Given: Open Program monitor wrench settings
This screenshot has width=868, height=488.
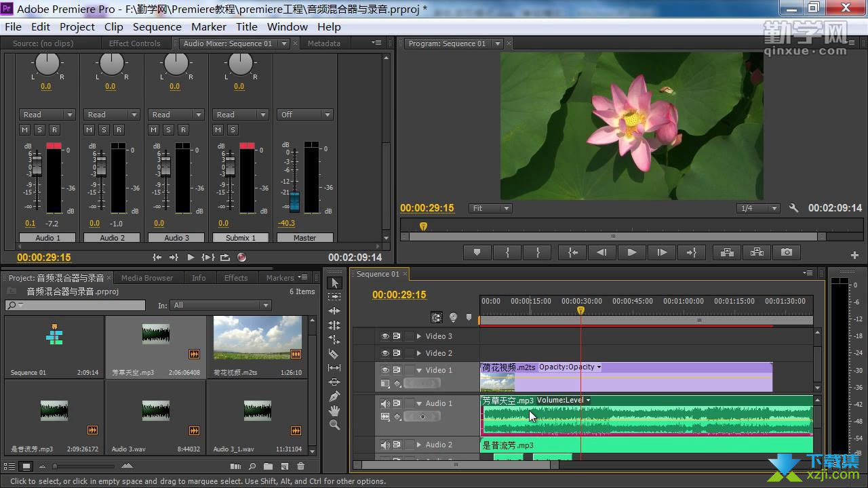Looking at the screenshot, I should click(794, 209).
